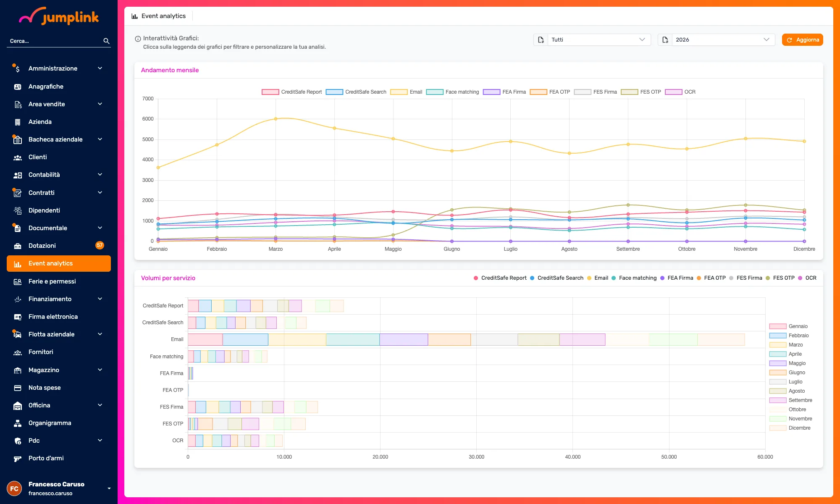Toggle OCR series in line chart legend

pyautogui.click(x=680, y=92)
